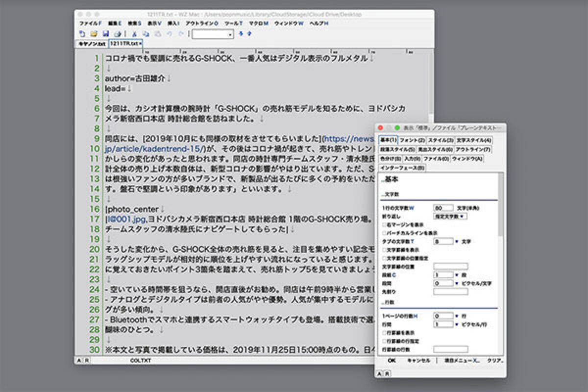Click the New file toolbar icon
The height and width of the screenshot is (392, 588).
coord(82,34)
